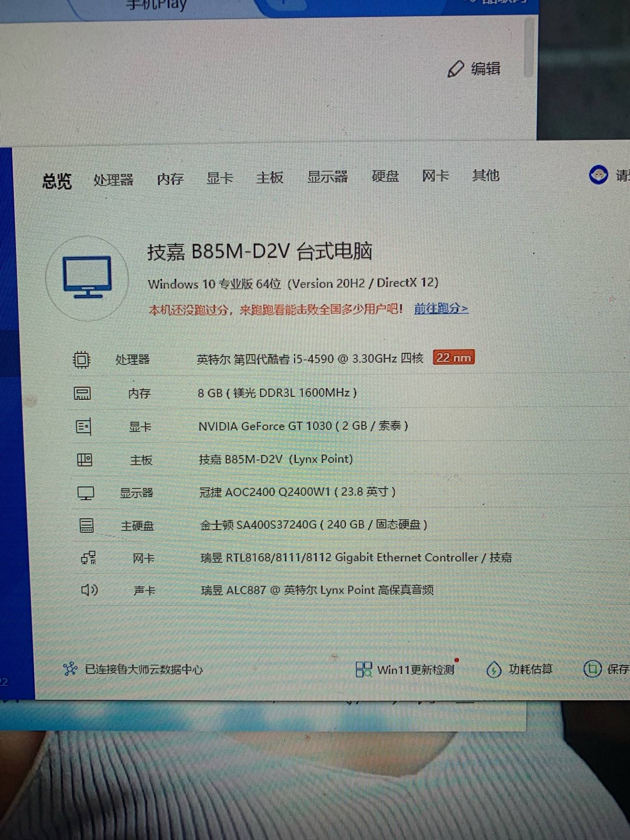Switch to the 显卡 tab

pyautogui.click(x=220, y=178)
